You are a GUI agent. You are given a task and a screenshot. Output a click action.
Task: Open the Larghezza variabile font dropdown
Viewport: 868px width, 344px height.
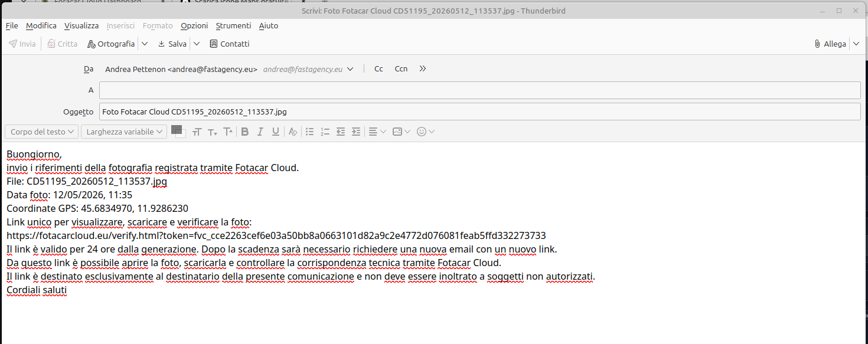[124, 132]
